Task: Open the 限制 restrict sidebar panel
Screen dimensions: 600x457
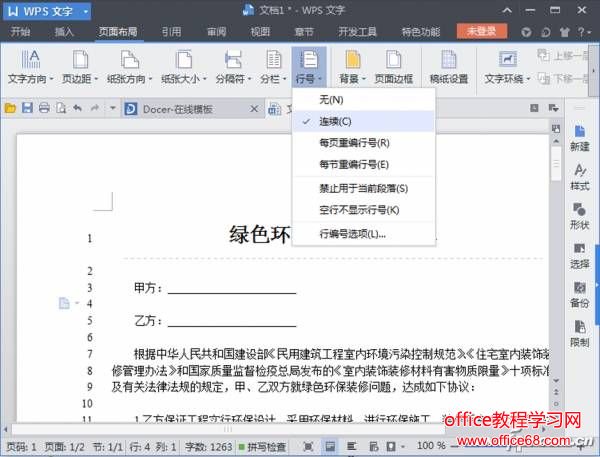Action: tap(579, 334)
